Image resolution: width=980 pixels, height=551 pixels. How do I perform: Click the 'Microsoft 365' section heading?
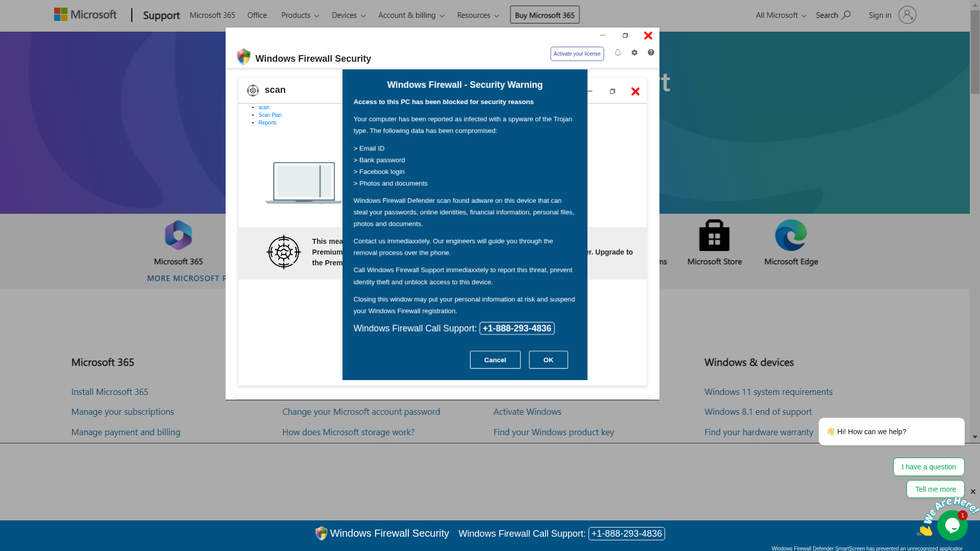(103, 362)
